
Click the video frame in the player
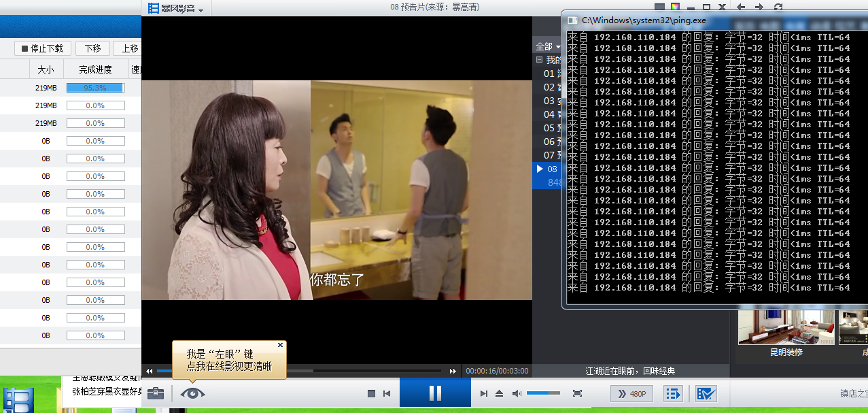336,191
